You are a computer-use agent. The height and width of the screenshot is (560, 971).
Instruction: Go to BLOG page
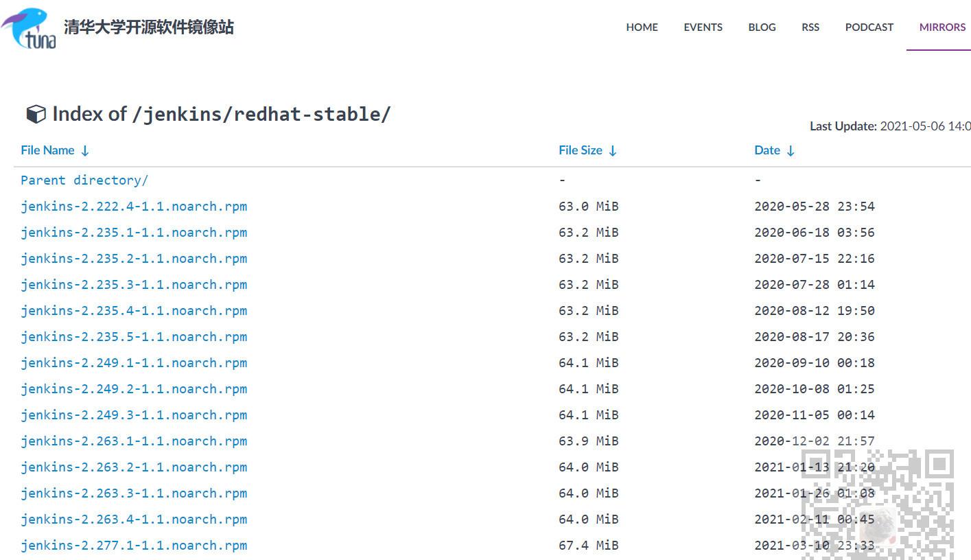point(762,27)
